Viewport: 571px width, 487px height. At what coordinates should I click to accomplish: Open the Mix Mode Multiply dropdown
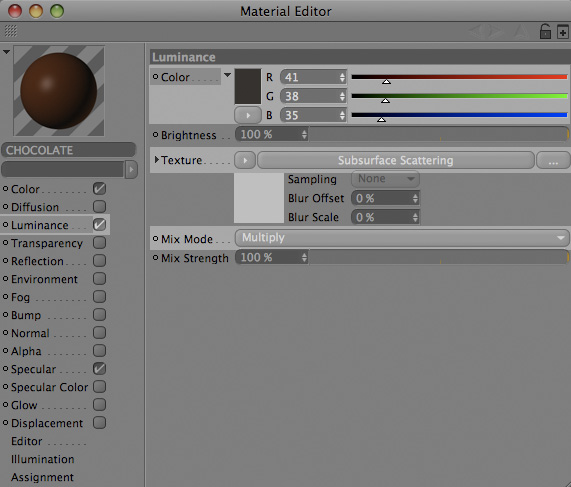(402, 238)
